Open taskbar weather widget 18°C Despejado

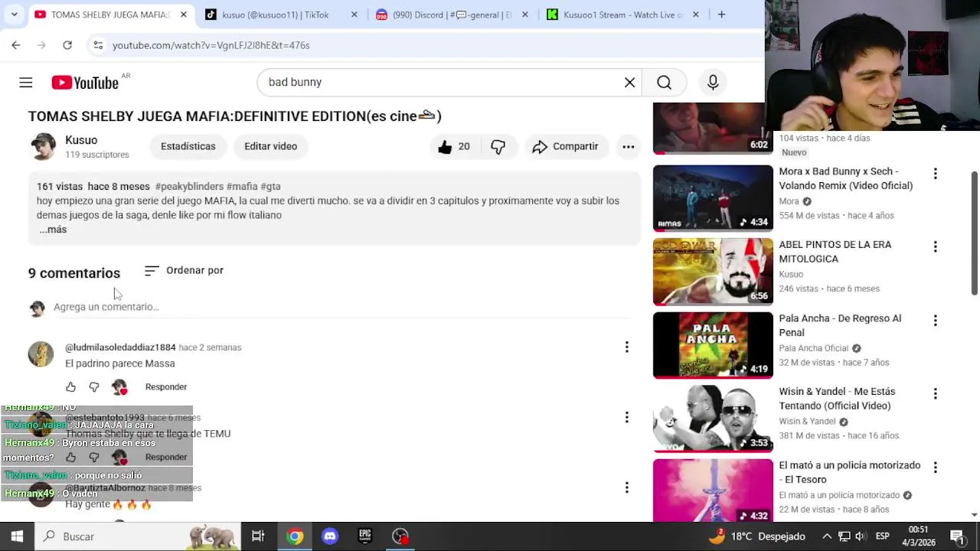[x=757, y=536]
